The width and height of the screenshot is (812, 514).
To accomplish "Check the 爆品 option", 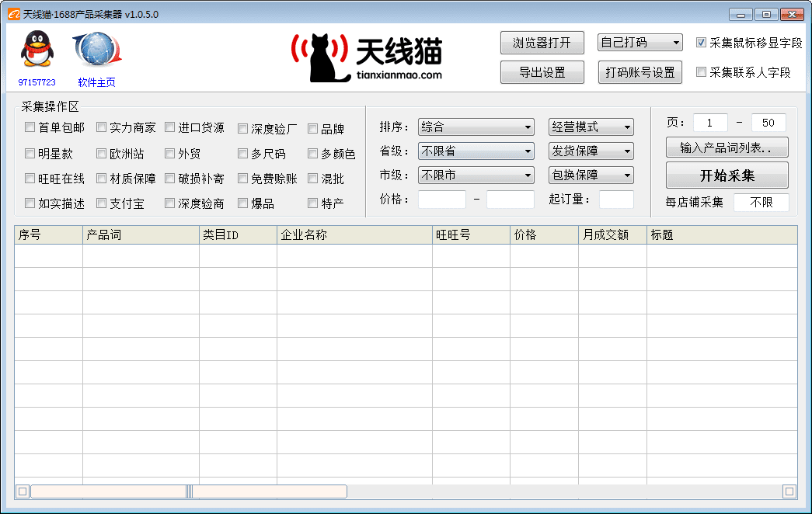I will click(243, 203).
